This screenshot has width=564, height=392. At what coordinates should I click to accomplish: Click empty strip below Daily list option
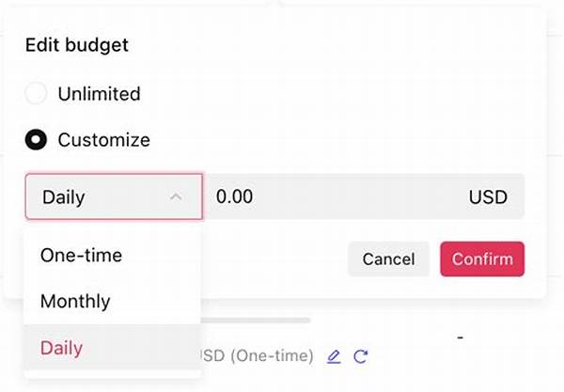coord(112,373)
